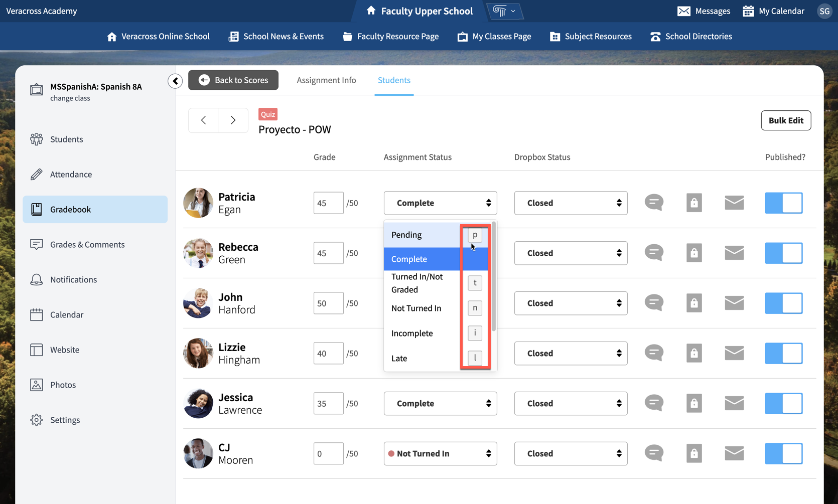Open the Not Turned In dropdown for CJ Mooren

tap(440, 453)
